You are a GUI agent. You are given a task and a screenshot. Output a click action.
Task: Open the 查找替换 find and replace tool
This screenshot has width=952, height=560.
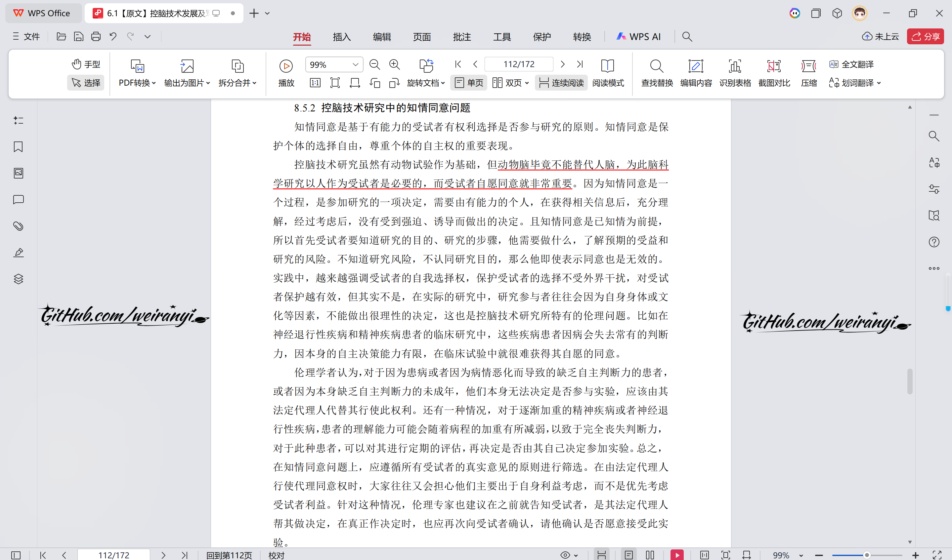point(657,73)
